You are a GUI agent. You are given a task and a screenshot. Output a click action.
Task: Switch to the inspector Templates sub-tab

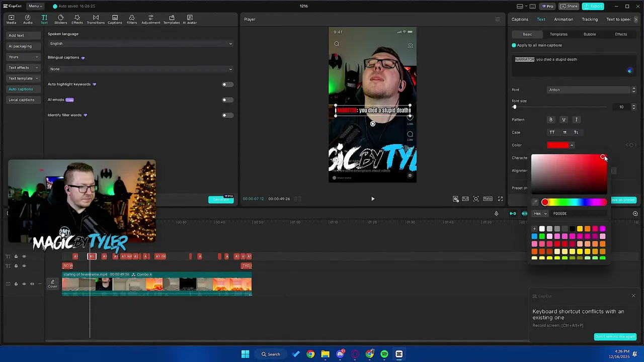558,34
